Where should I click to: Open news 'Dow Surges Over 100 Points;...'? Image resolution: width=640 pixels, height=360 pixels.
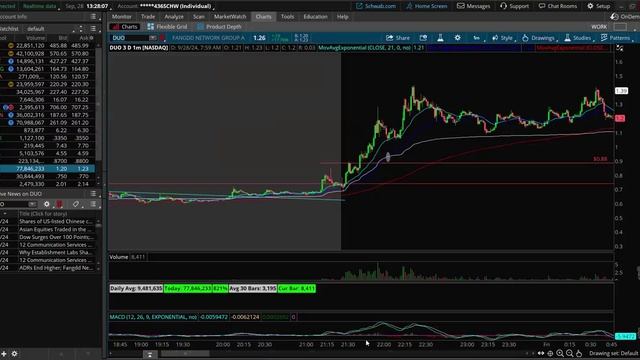click(x=56, y=237)
